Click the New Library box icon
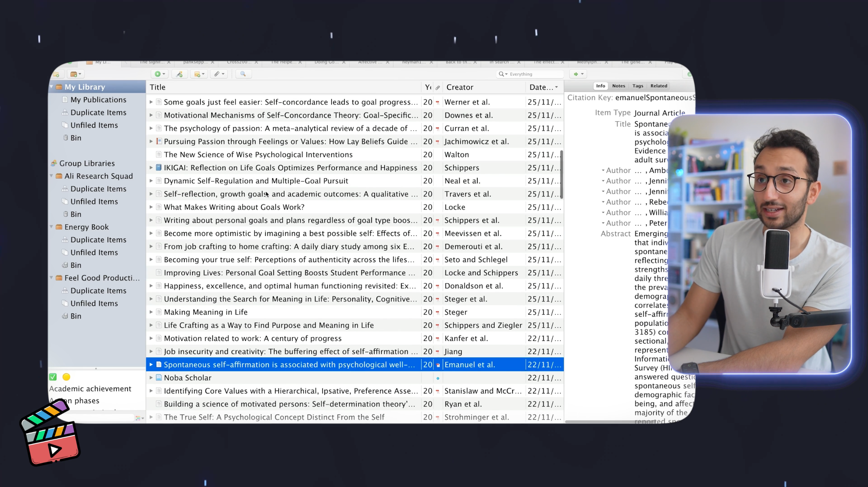This screenshot has width=868, height=487. pos(74,74)
